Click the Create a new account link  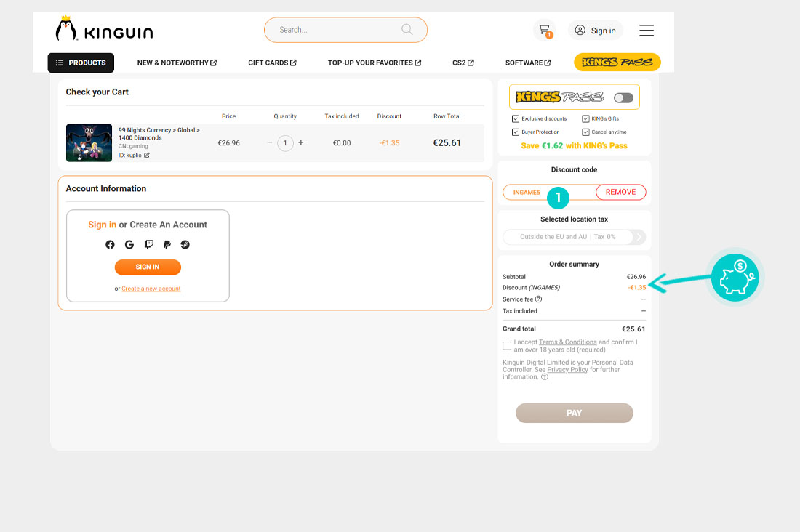tap(151, 289)
